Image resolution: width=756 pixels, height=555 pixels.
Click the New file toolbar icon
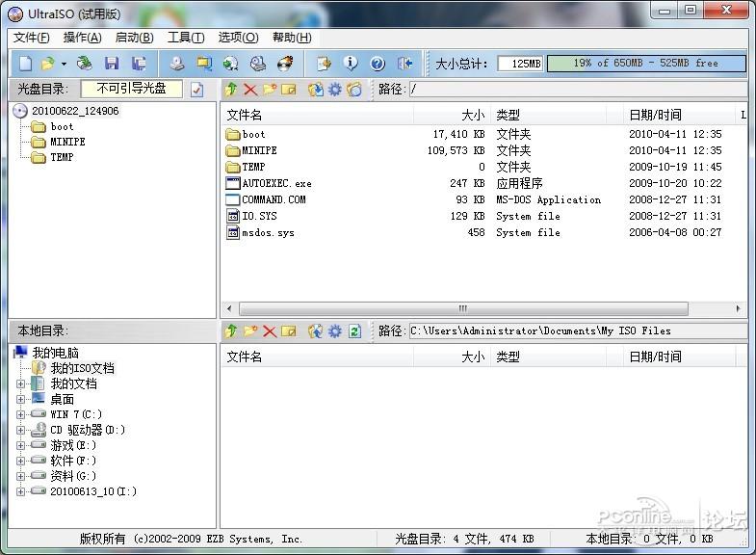pos(26,64)
